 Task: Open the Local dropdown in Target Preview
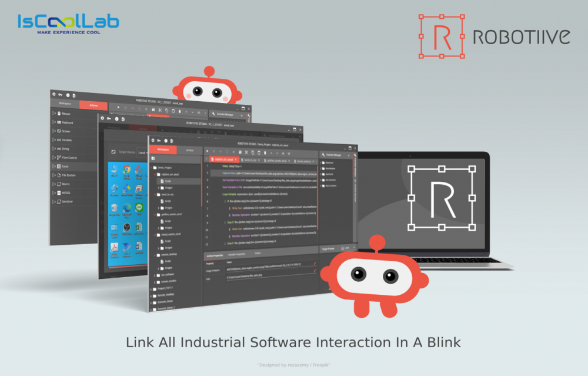pos(348,248)
